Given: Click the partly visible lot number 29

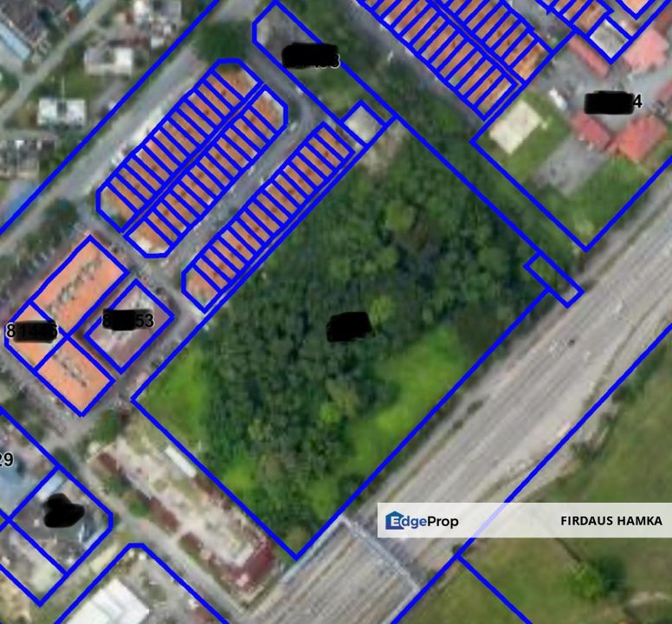Looking at the screenshot, I should 6,459.
